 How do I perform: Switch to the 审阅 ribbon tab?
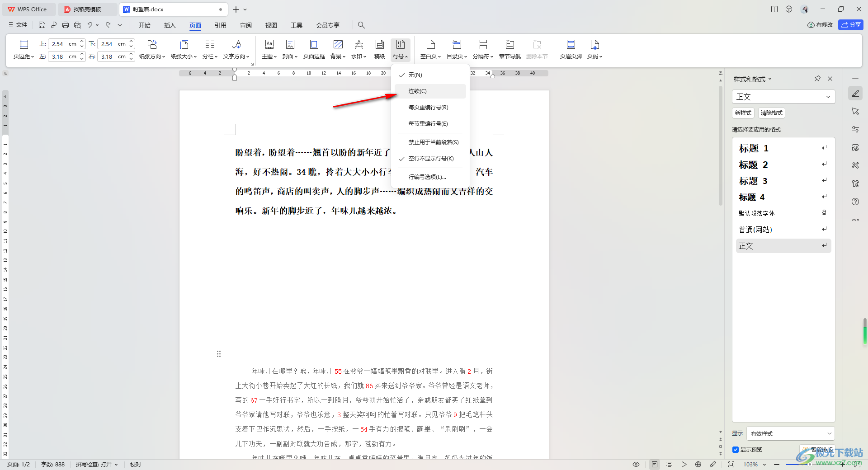246,25
